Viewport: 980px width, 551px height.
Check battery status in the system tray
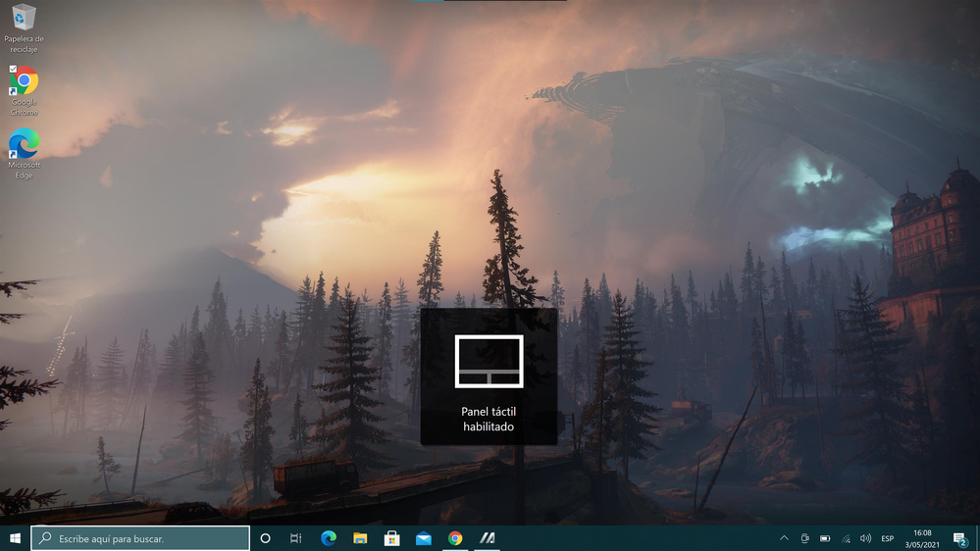pos(825,538)
